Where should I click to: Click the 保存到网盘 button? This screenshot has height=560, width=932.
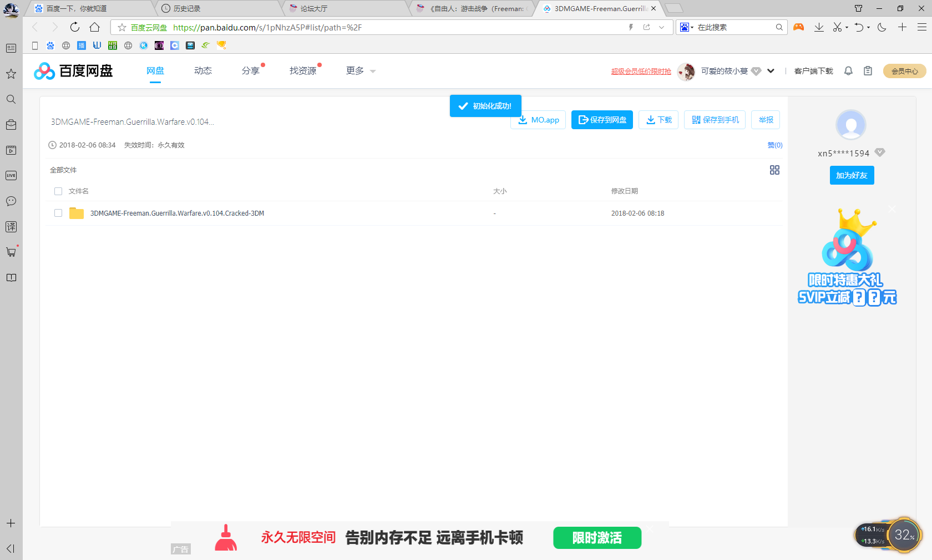click(602, 120)
